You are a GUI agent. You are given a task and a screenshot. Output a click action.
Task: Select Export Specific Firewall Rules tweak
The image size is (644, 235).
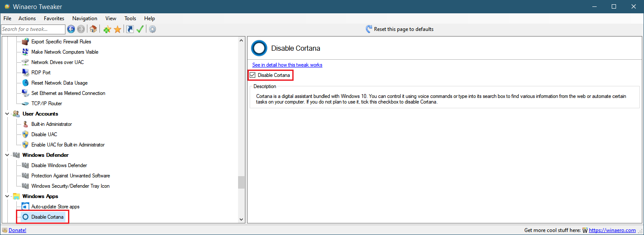[61, 42]
